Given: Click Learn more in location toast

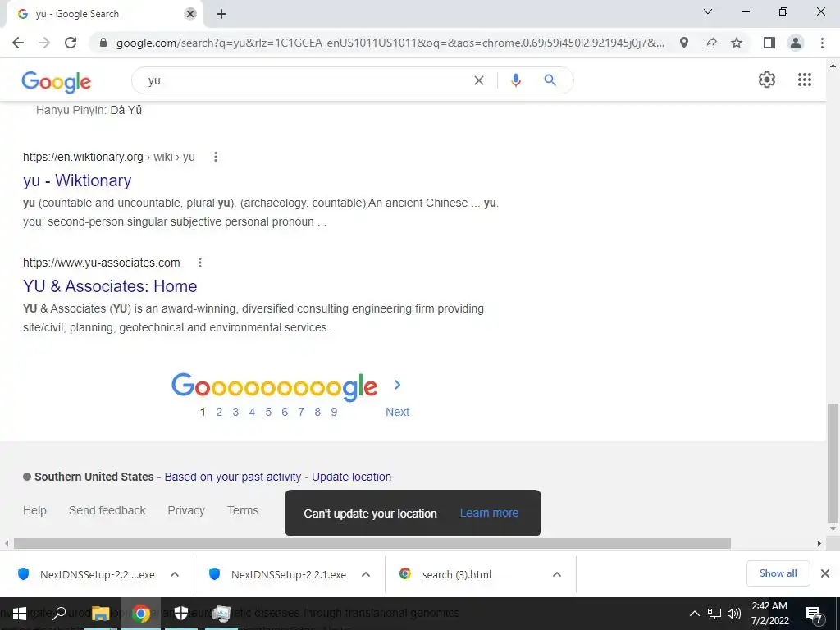Looking at the screenshot, I should 489,514.
